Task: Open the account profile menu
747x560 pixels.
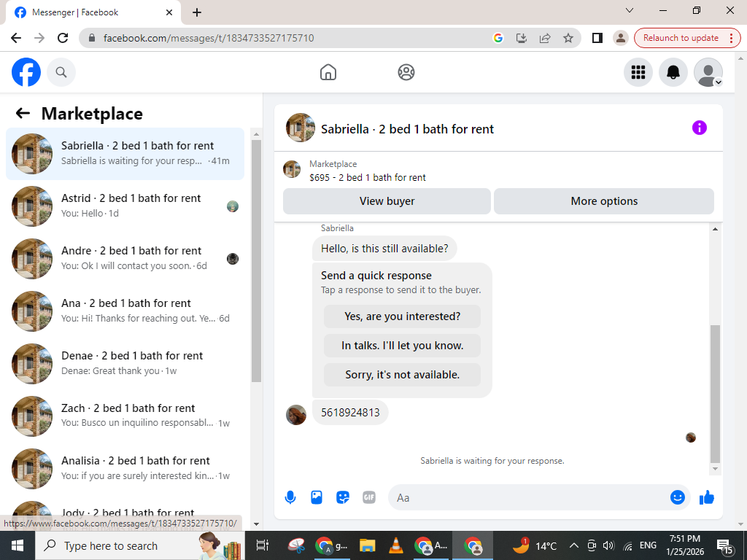Action: click(x=708, y=72)
